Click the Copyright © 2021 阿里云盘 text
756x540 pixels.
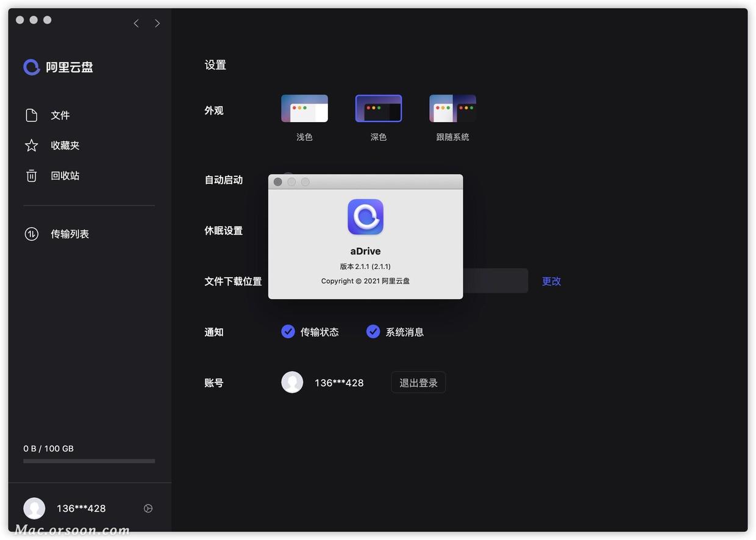coord(365,281)
